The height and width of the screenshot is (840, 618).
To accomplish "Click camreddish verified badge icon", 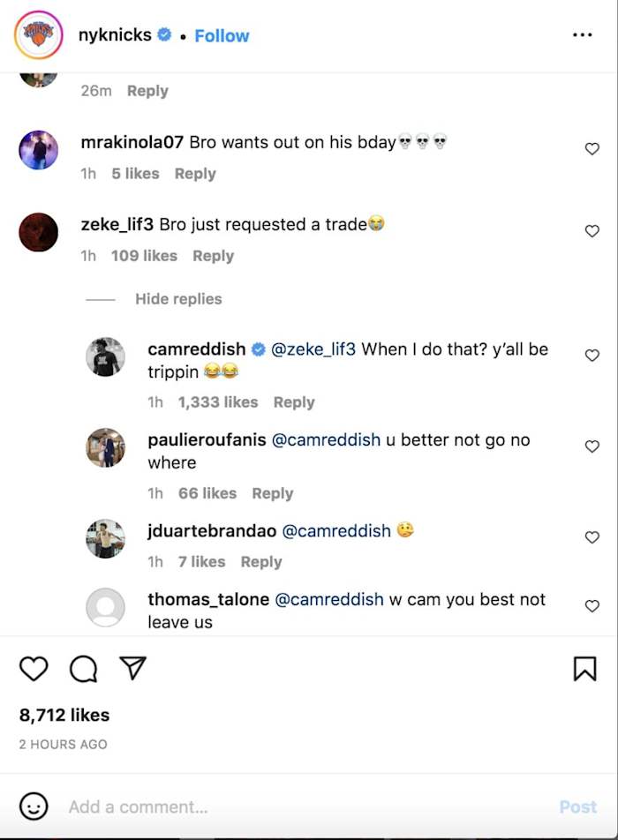I will click(x=259, y=349).
